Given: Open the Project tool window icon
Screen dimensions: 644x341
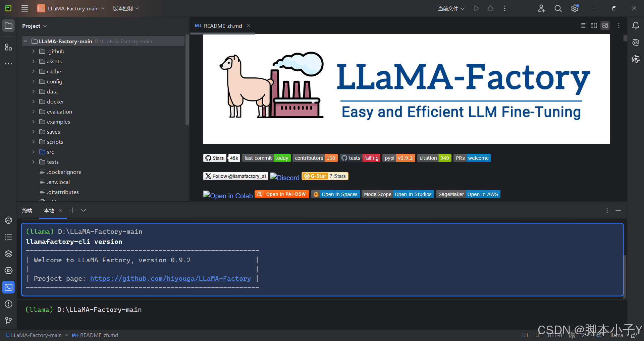Looking at the screenshot, I should point(9,26).
